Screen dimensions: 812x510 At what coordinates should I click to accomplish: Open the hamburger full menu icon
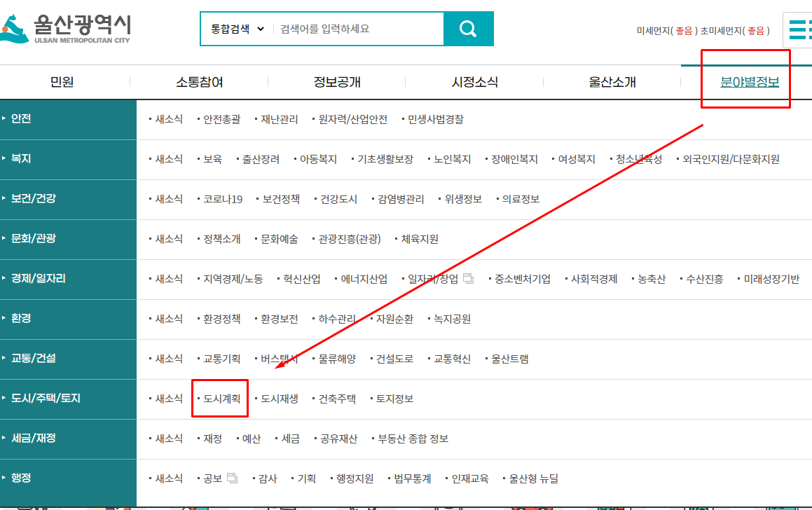[x=799, y=29]
